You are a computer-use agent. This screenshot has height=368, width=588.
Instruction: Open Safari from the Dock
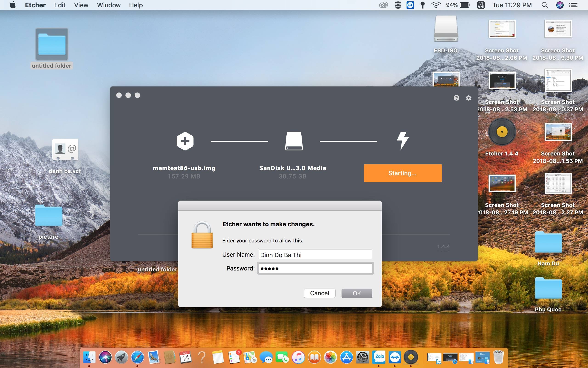[x=137, y=357]
